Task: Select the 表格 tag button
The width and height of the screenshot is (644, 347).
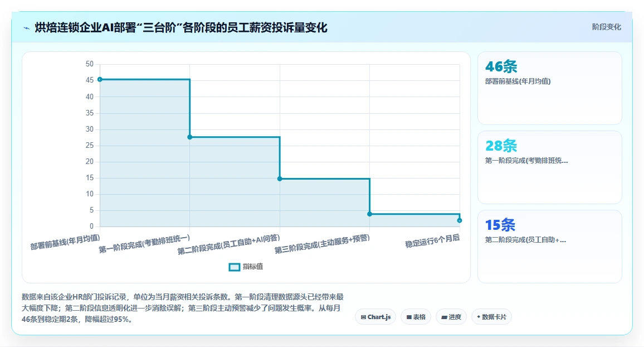Action: click(416, 317)
